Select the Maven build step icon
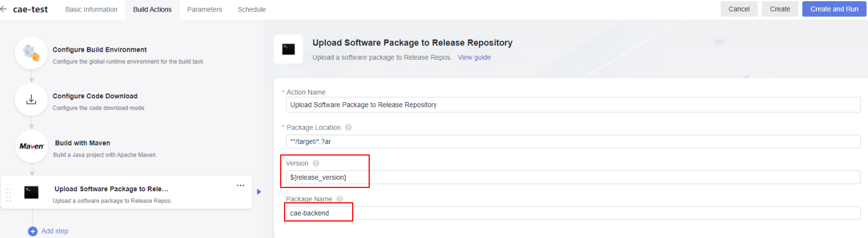This screenshot has width=868, height=238. click(x=31, y=146)
